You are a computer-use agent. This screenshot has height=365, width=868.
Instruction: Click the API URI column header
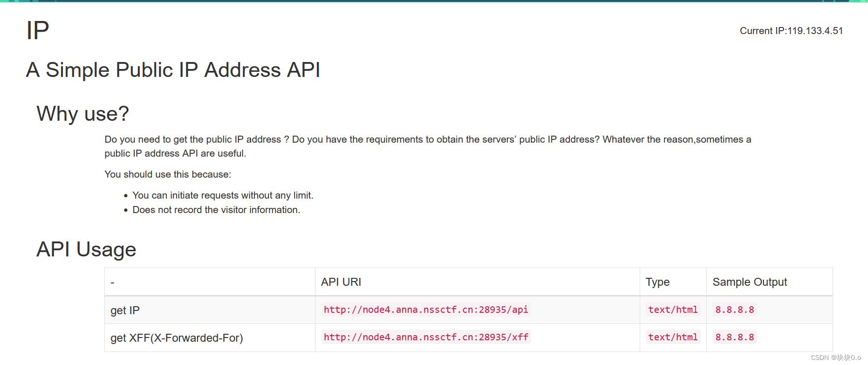pos(341,282)
